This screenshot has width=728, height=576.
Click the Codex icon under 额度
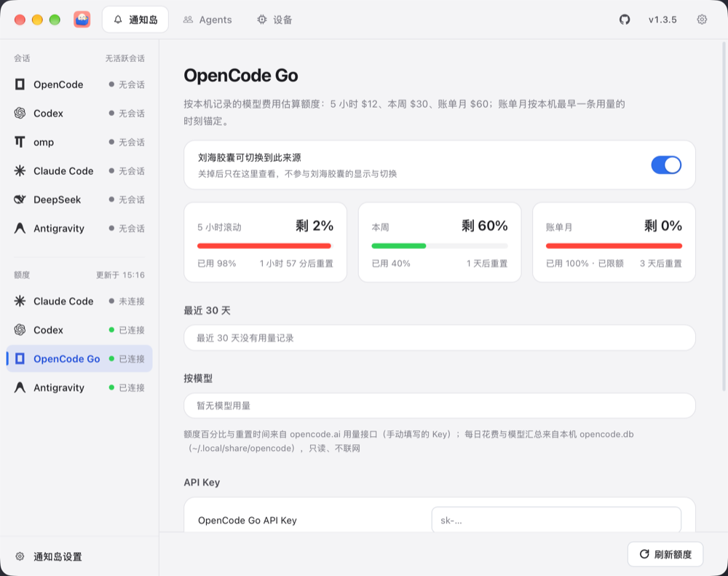tap(20, 330)
